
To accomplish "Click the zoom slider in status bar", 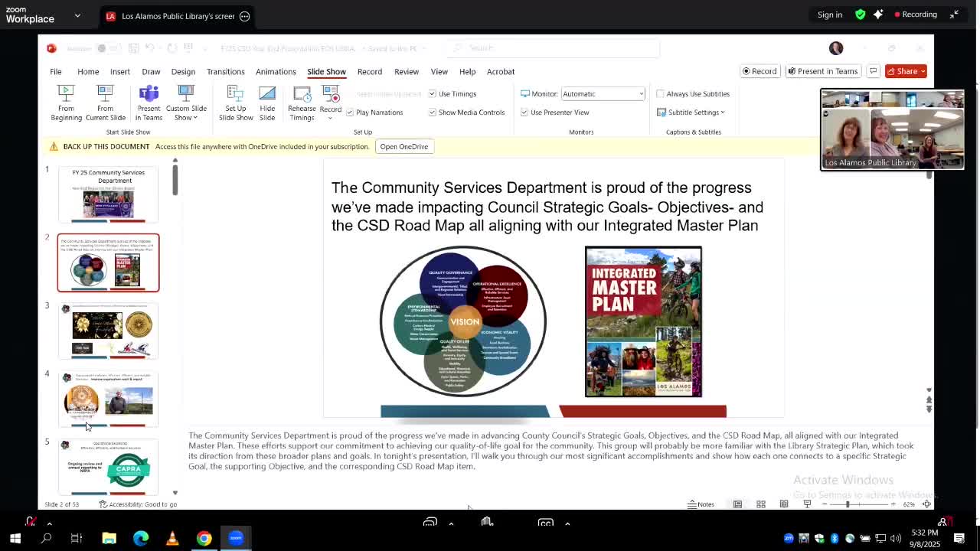I will point(848,504).
